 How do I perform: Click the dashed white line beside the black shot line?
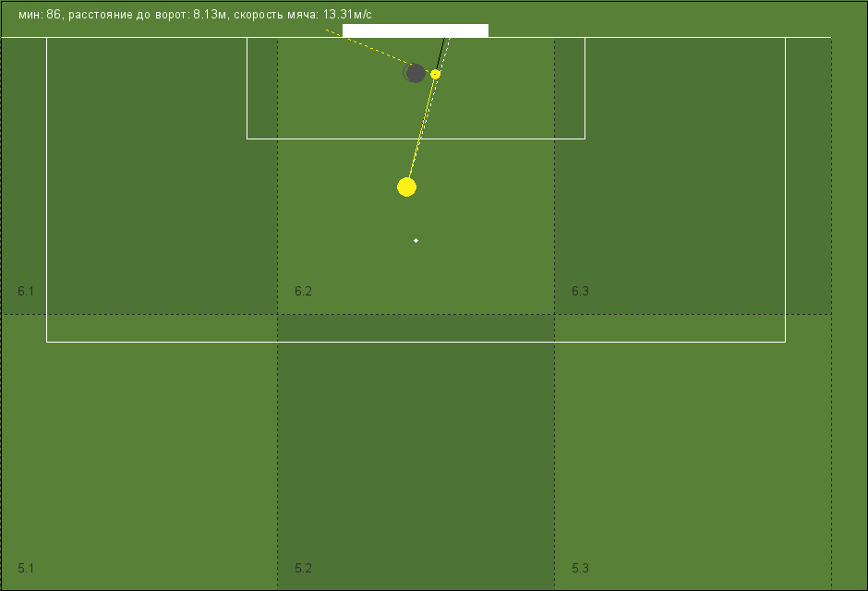coord(443,54)
